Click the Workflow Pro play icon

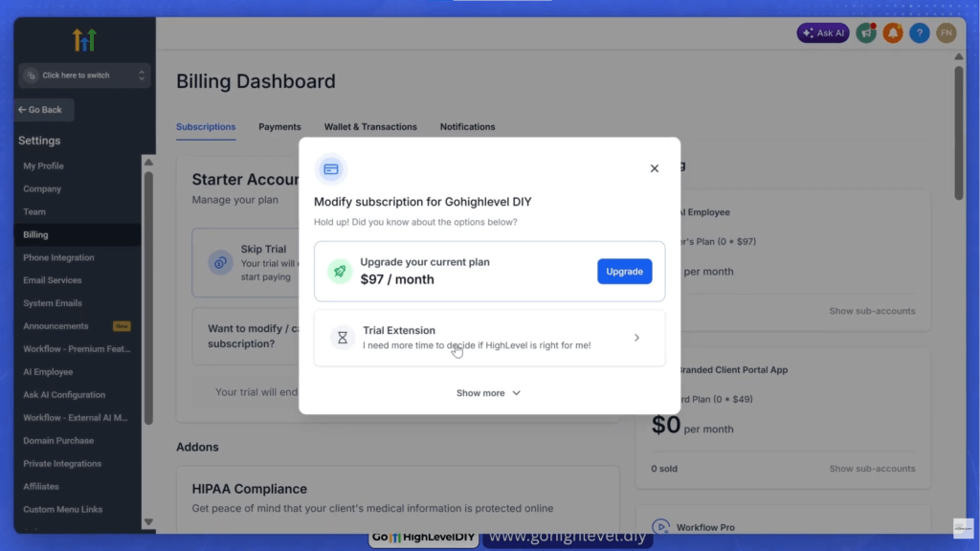tap(660, 527)
